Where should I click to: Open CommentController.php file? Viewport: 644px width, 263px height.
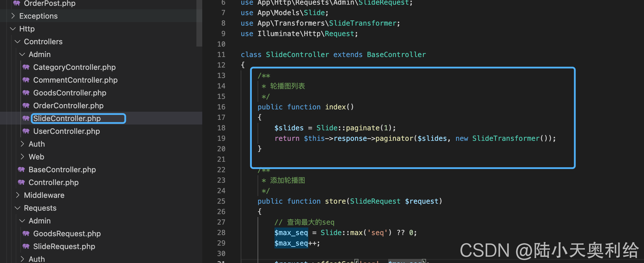pyautogui.click(x=75, y=80)
